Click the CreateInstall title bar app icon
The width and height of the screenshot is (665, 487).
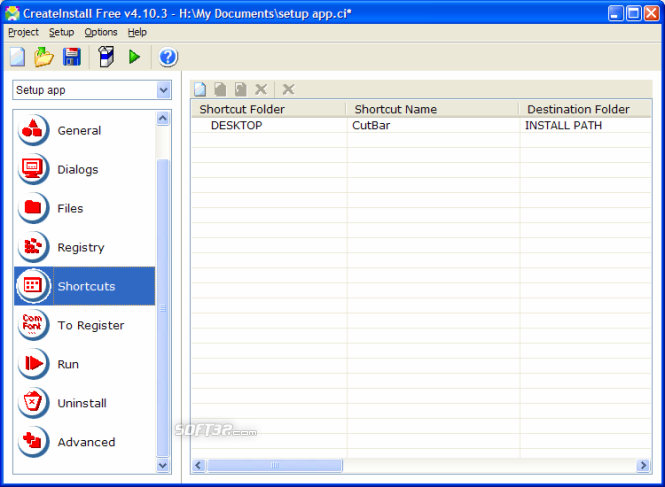click(12, 14)
